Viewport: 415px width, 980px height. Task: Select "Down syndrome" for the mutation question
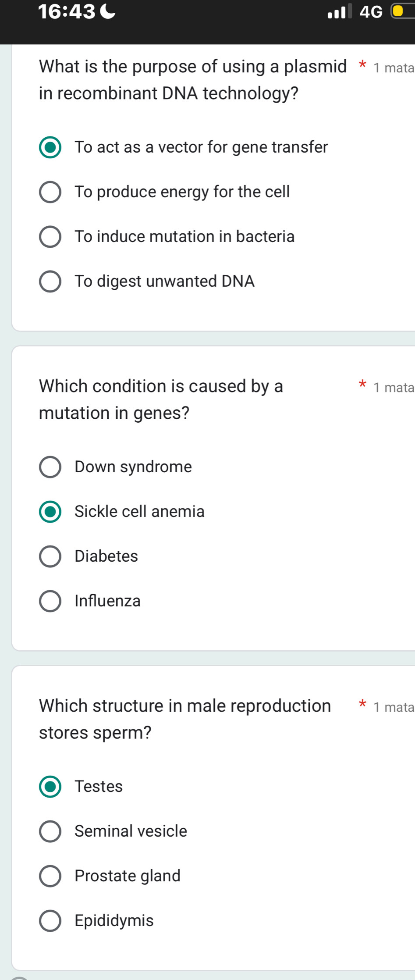[50, 467]
